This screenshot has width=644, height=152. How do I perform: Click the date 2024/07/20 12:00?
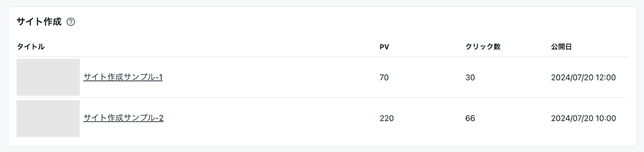coord(583,77)
